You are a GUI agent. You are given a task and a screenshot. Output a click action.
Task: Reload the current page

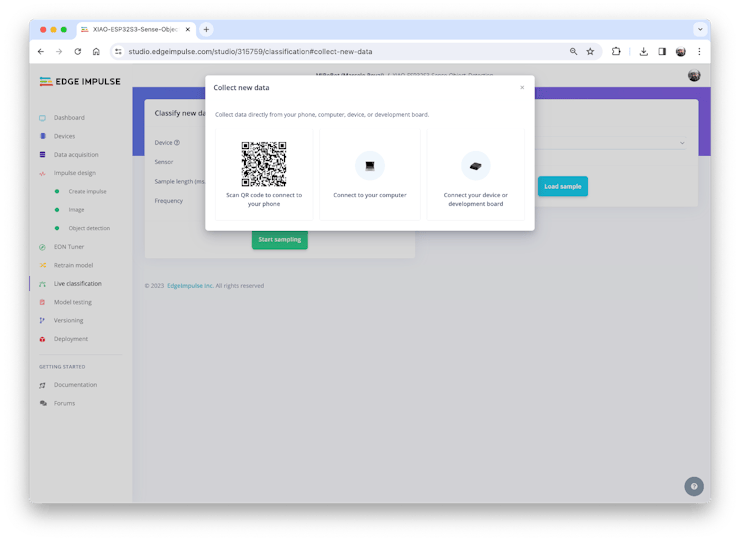[x=77, y=51]
